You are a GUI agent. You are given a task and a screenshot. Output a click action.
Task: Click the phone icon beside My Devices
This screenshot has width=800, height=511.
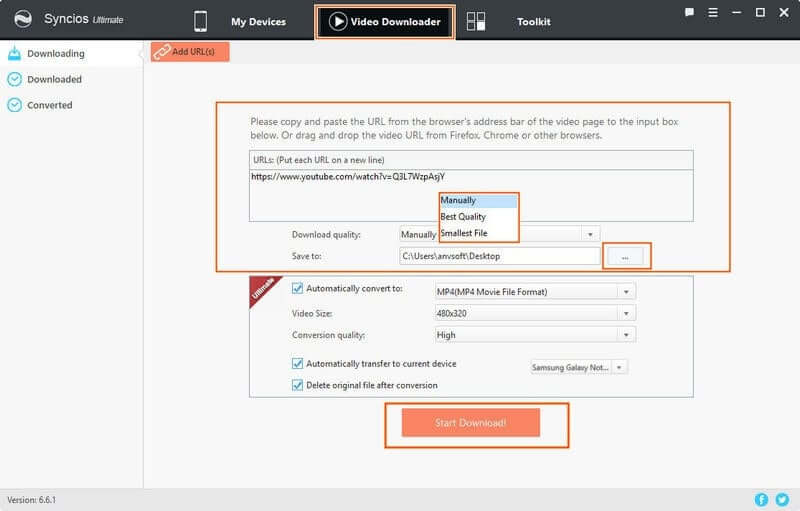201,21
